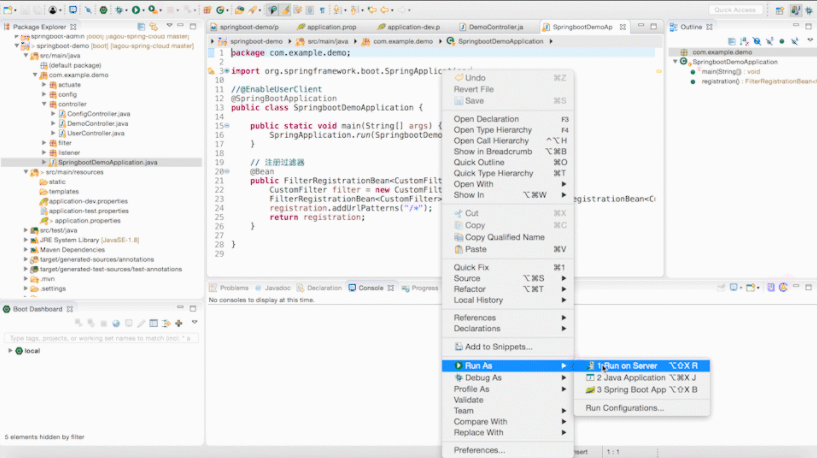Choose Copy Qualified Name in context menu
Screen dimensions: 817x458
coord(507,237)
